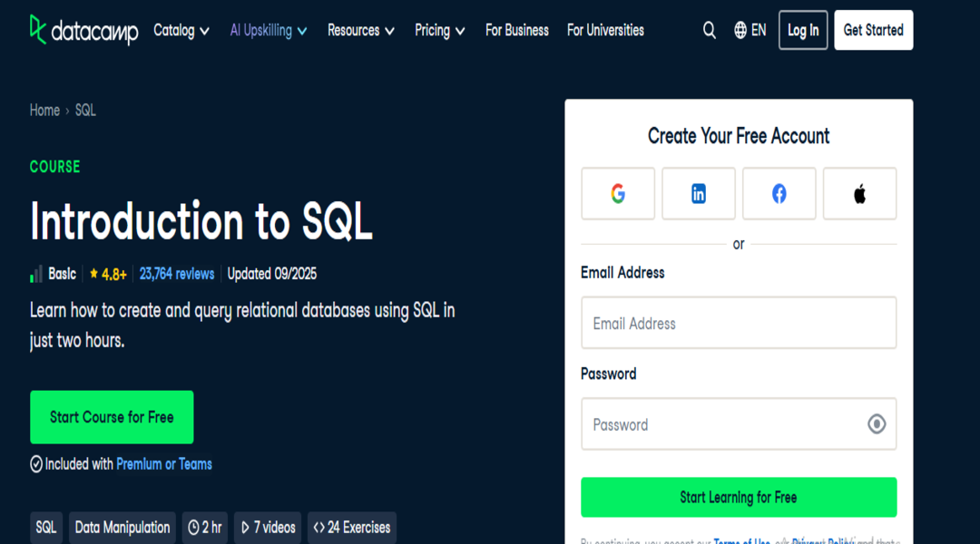
Task: Click the Log In button
Action: [x=803, y=30]
